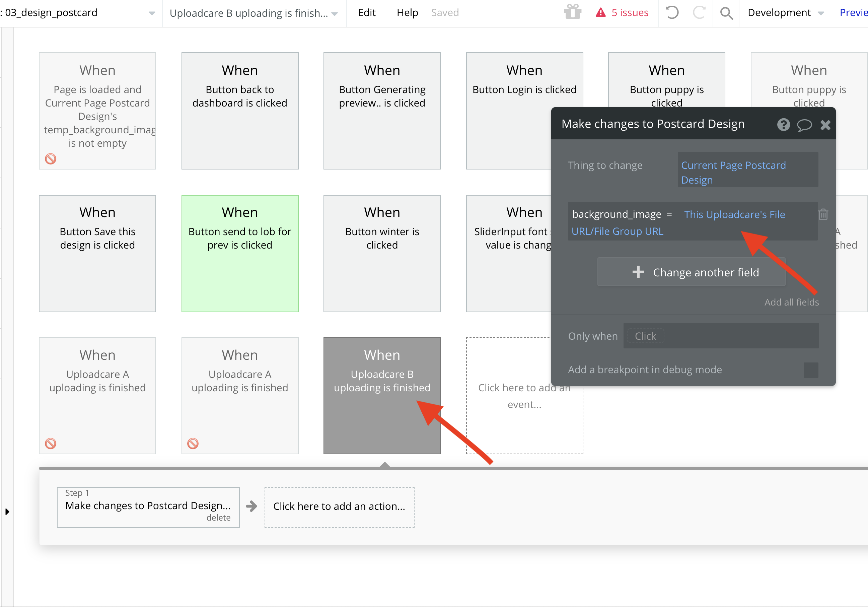Click the comment bubble icon in panel

click(x=804, y=125)
